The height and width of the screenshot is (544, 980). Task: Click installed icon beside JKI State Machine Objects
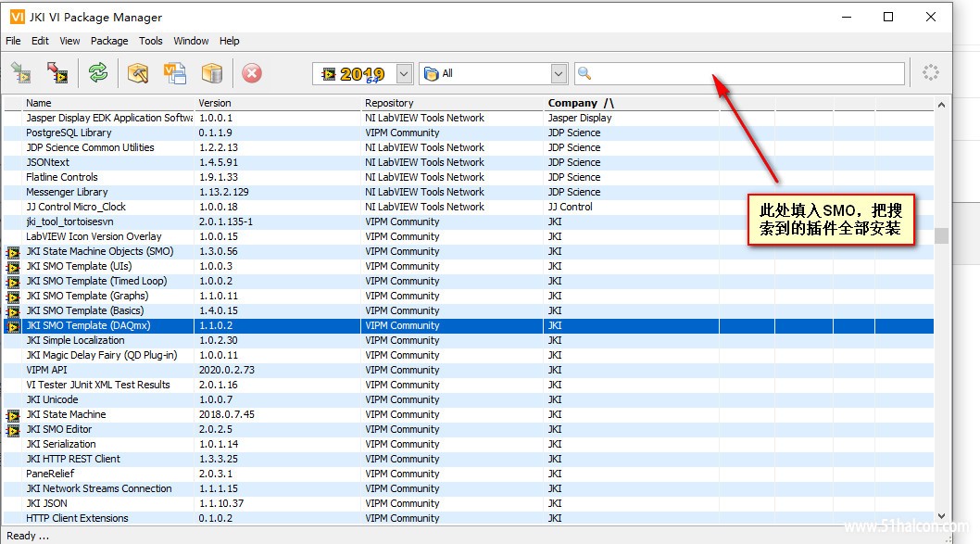tap(12, 252)
